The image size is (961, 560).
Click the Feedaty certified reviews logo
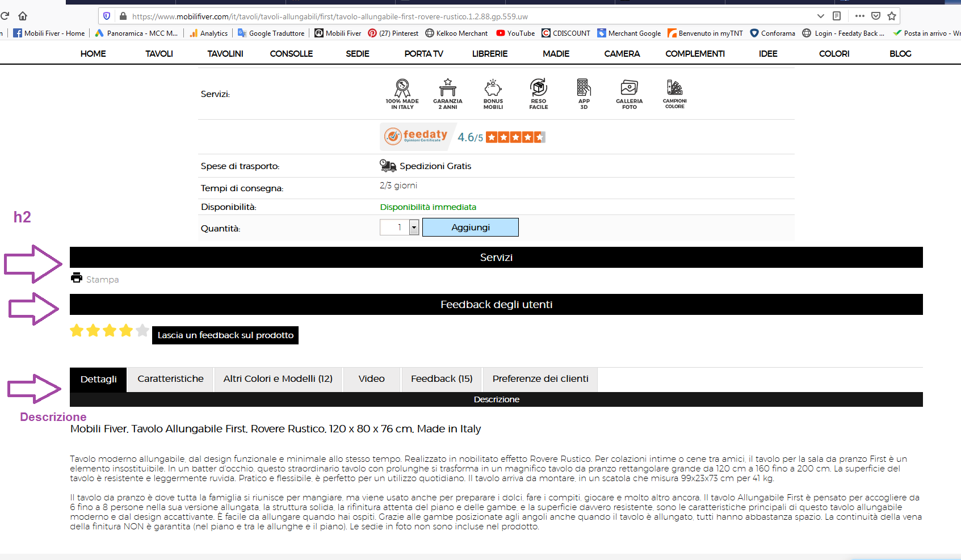pyautogui.click(x=416, y=136)
